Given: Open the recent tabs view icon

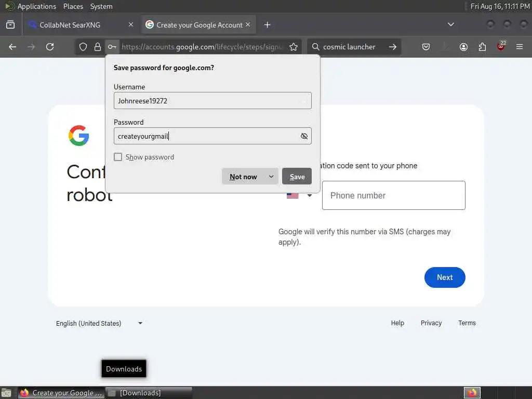Looking at the screenshot, I should click(x=10, y=25).
